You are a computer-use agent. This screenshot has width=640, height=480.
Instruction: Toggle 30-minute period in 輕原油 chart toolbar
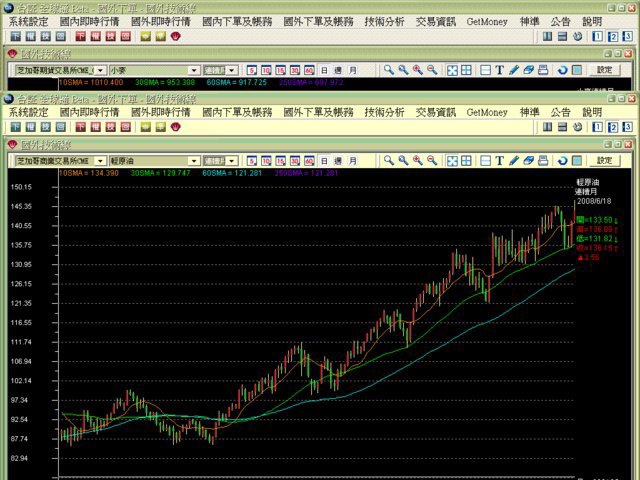pos(295,161)
